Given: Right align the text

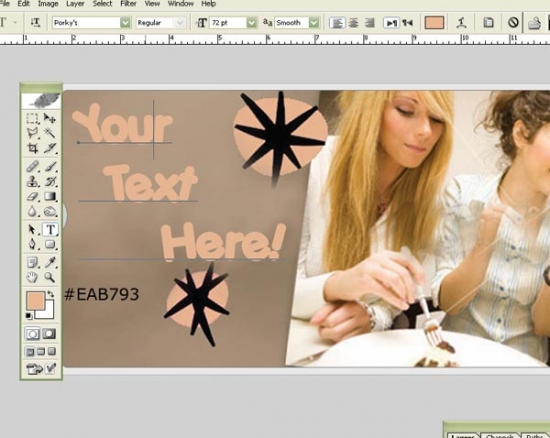Looking at the screenshot, I should [x=369, y=23].
